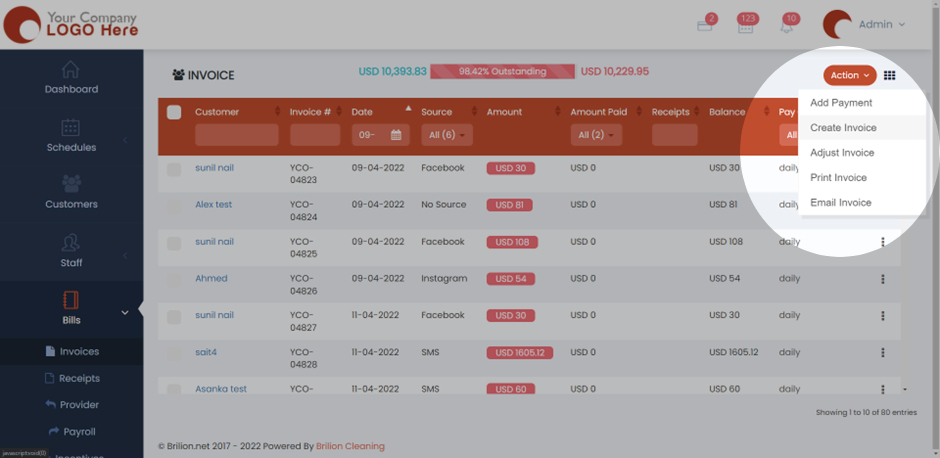Select Email Invoice in Action menu

840,203
